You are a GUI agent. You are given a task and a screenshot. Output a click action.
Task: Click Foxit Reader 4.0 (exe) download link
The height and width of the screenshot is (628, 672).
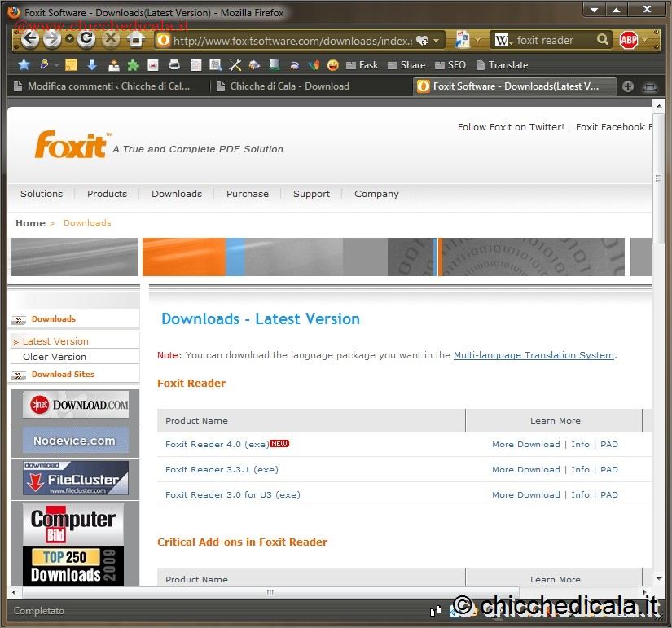217,445
